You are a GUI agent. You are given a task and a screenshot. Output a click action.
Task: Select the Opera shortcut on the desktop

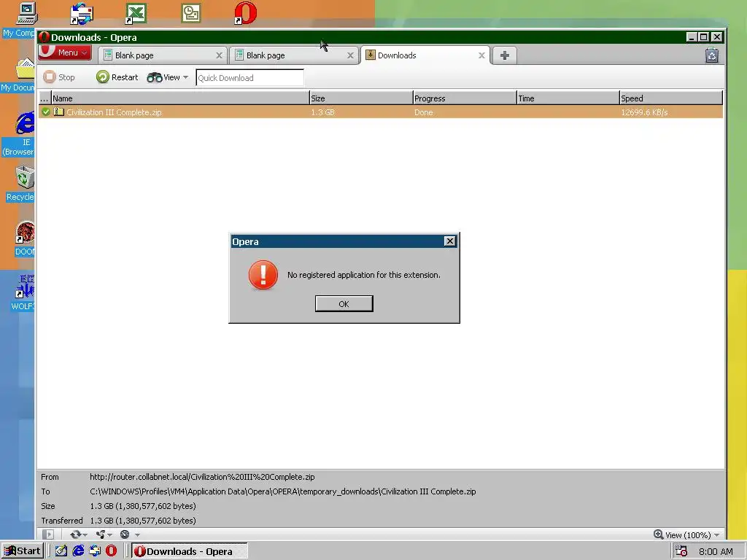tap(245, 13)
